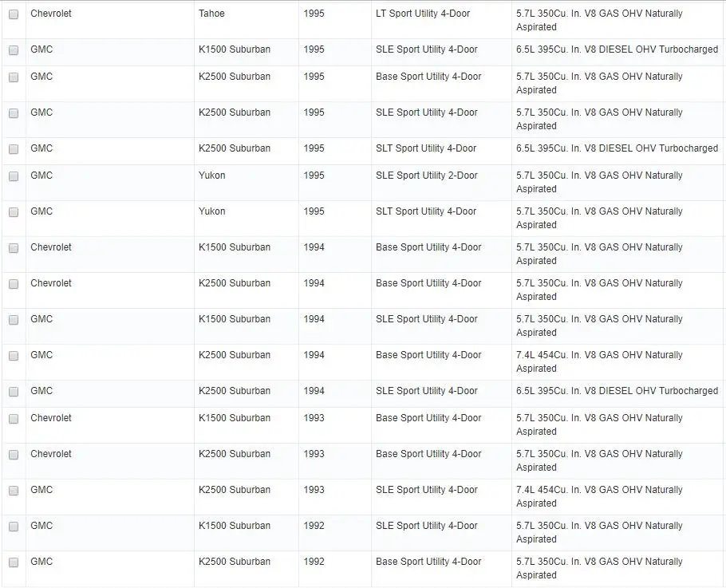Tick checkbox for 1995 GMC K1500 Suburban SLE
Viewport: 726px width, 588px height.
point(14,50)
